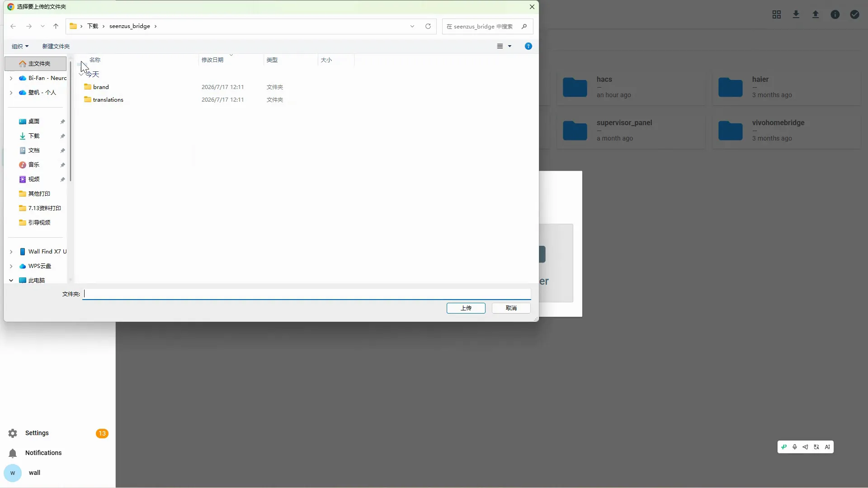
Task: Click the forward navigation arrow in dialog
Action: (29, 26)
